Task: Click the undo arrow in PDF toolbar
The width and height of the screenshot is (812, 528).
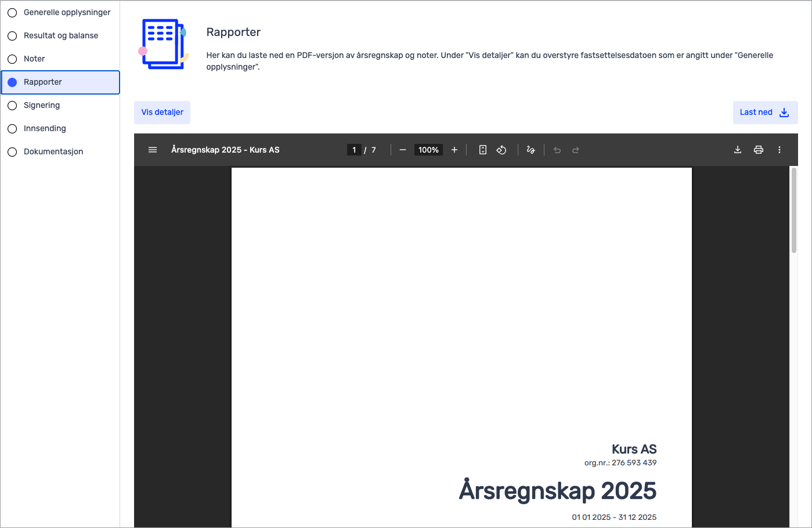Action: click(x=557, y=150)
